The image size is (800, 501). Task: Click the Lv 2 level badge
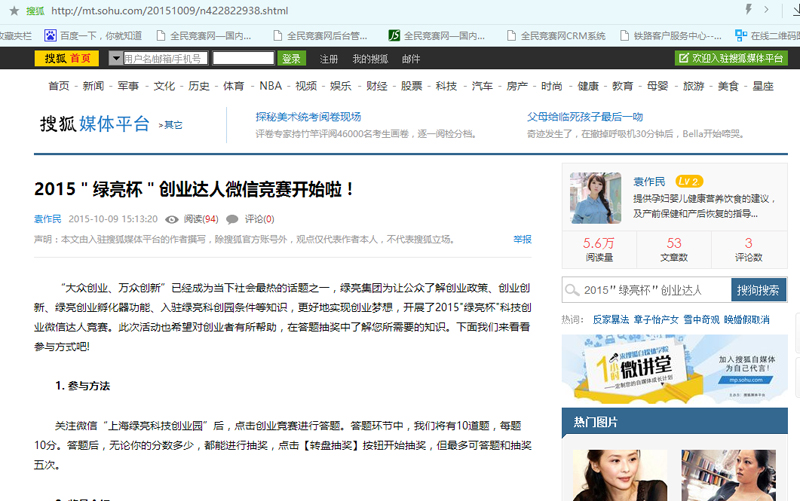(x=689, y=181)
